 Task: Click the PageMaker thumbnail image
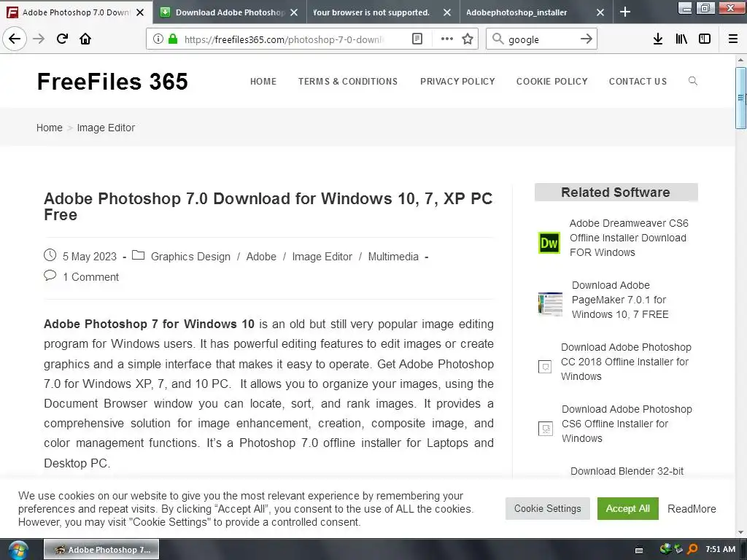[550, 304]
